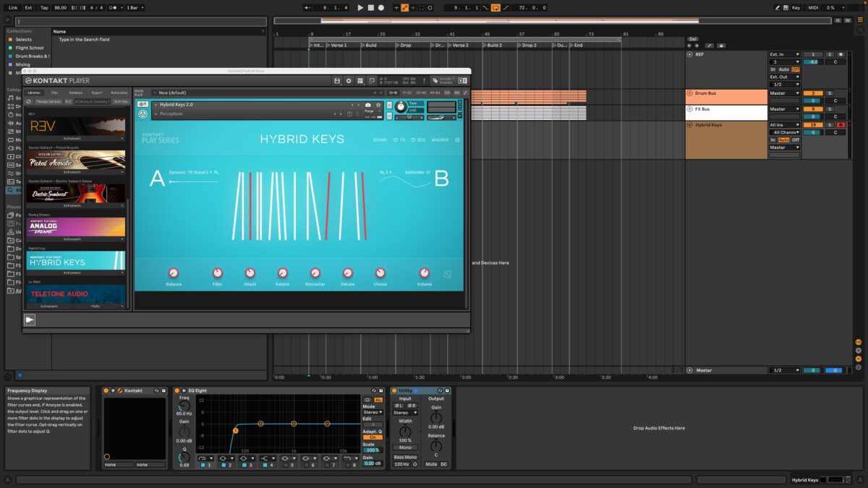
Task: Open the Kontakt save (floppy disk) menu
Action: (337, 81)
